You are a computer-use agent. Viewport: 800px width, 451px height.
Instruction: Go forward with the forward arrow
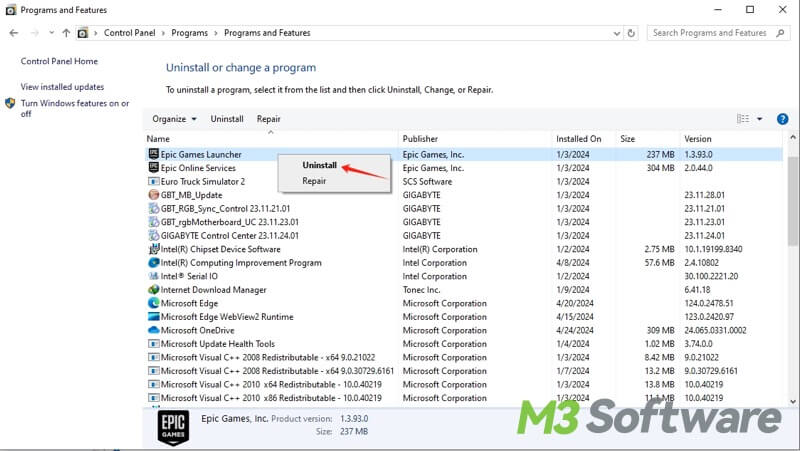pyautogui.click(x=35, y=33)
